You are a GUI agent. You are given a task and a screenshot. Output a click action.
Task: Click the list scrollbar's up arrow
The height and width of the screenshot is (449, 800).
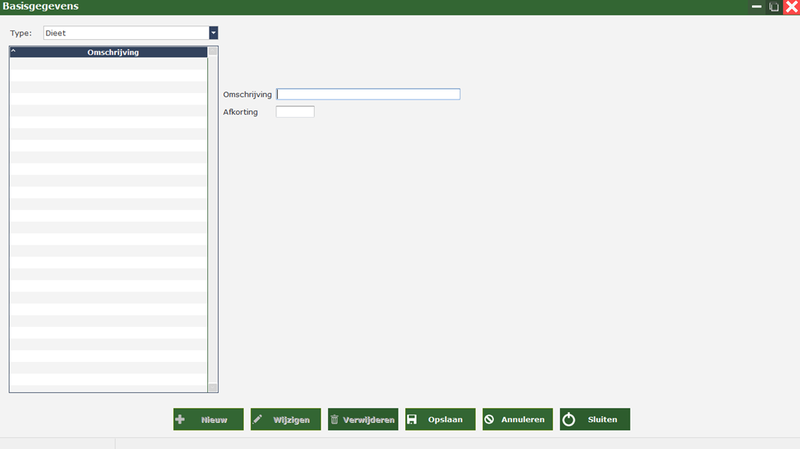click(213, 52)
